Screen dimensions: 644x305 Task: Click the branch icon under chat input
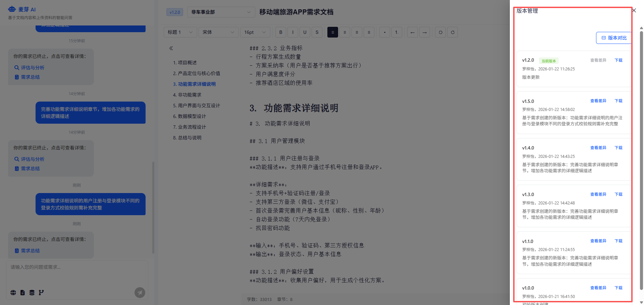41,293
